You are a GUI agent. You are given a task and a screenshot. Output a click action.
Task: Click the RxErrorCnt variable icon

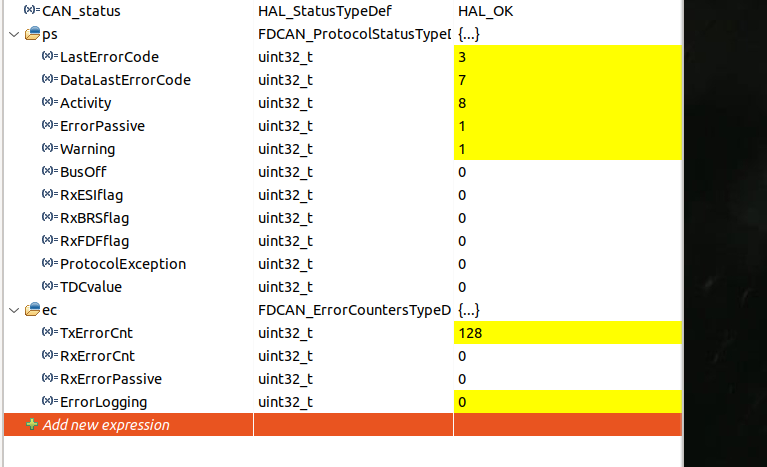coord(50,355)
